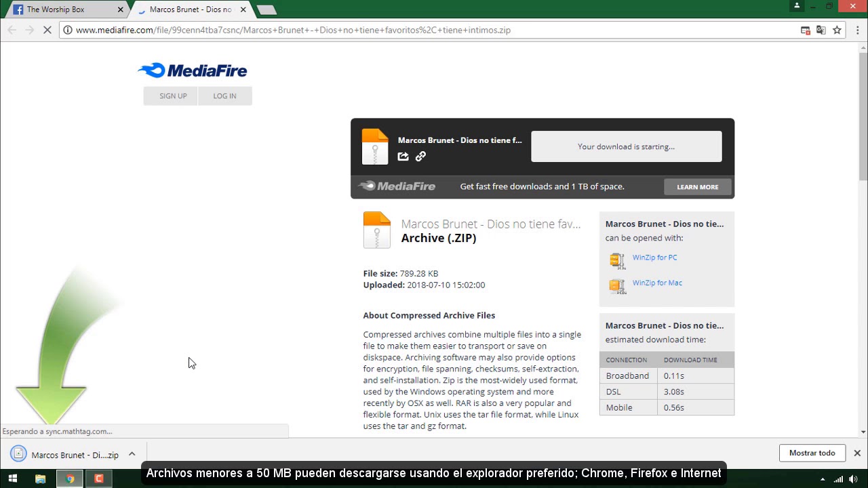Click the scrollbar up arrow
Viewport: 868px width, 488px height.
pos(863,47)
